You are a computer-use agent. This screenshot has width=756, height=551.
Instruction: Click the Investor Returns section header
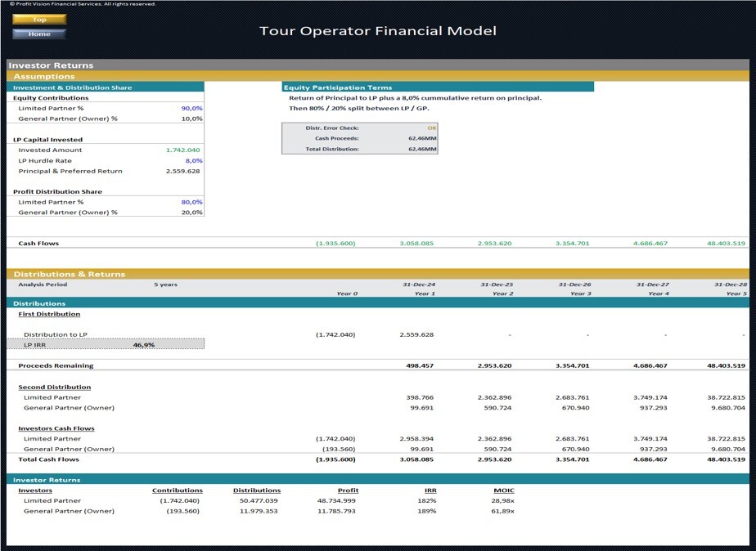point(52,65)
